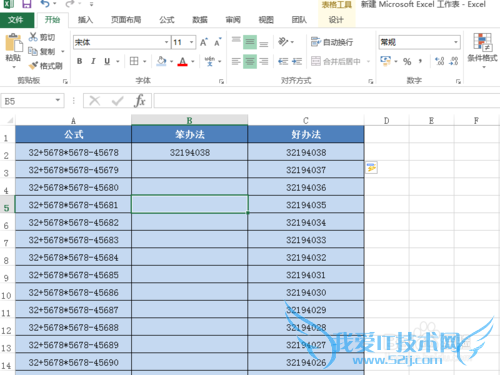Switch to the 插入 Insert tab
The image size is (500, 375).
point(85,20)
